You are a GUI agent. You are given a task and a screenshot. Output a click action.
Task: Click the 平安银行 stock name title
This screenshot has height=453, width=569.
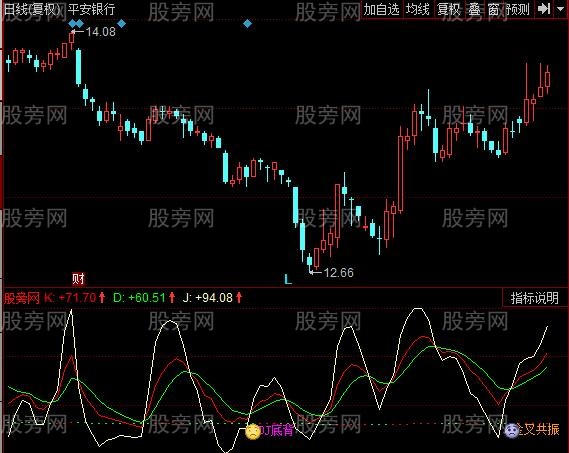click(x=91, y=9)
